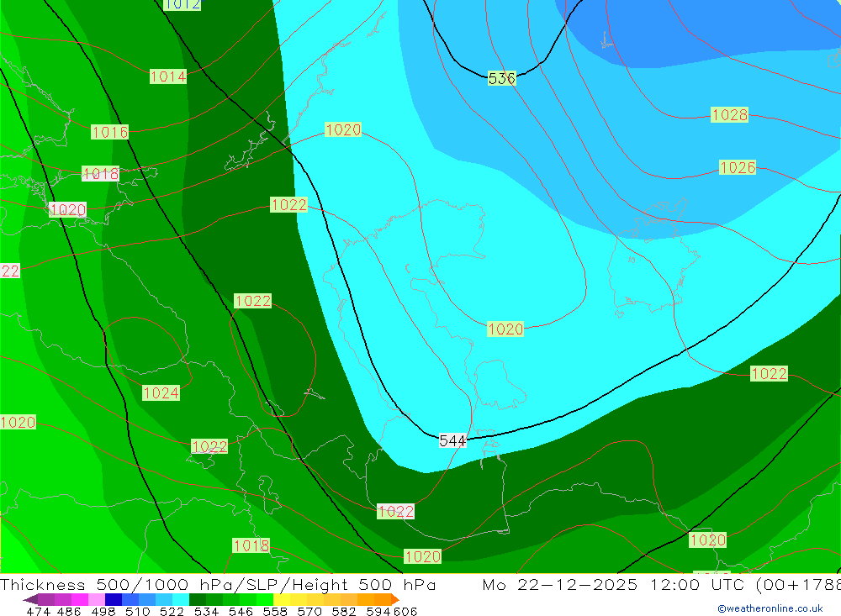Click the legend value 486
841x616 pixels.
[69, 611]
